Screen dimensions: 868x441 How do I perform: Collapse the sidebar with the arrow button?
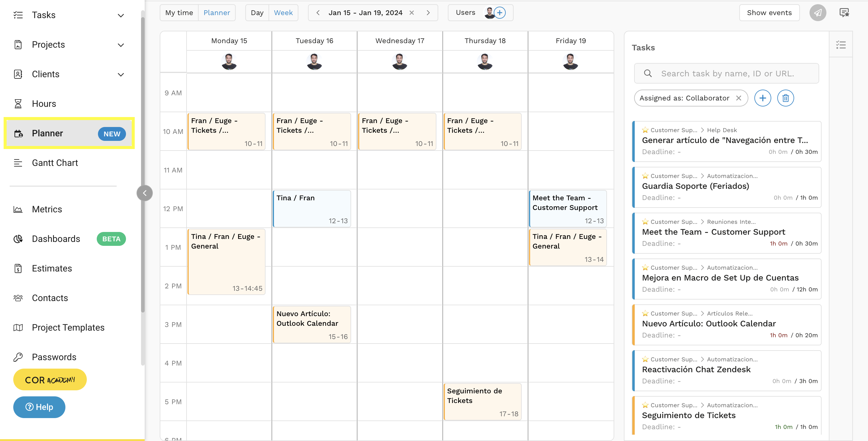[145, 193]
